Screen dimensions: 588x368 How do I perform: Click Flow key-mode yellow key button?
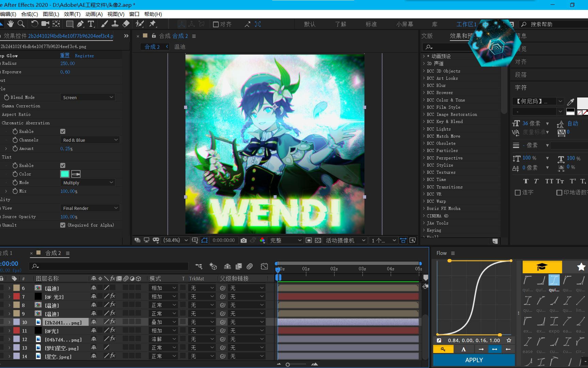(x=443, y=349)
